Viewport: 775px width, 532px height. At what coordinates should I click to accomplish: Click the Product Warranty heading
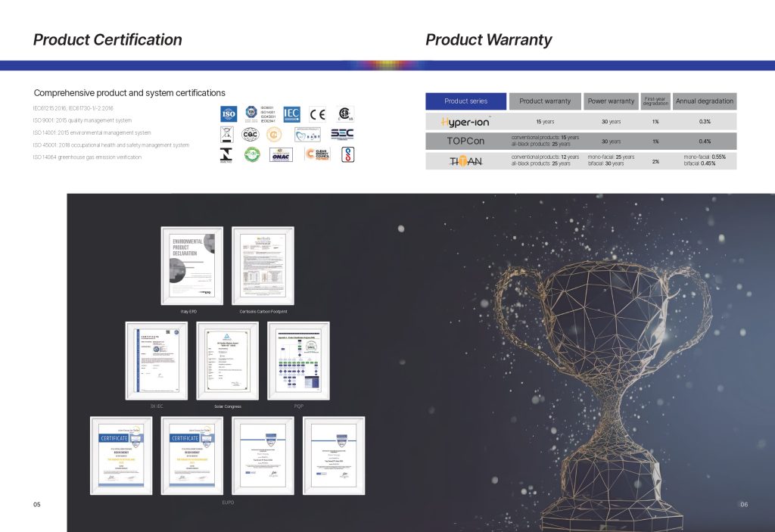pyautogui.click(x=489, y=39)
